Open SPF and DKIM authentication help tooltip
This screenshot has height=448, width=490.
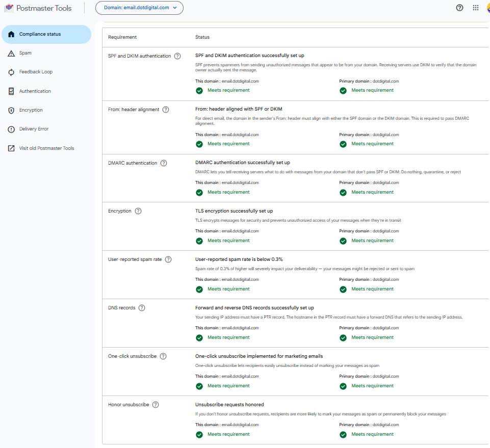[x=177, y=56]
